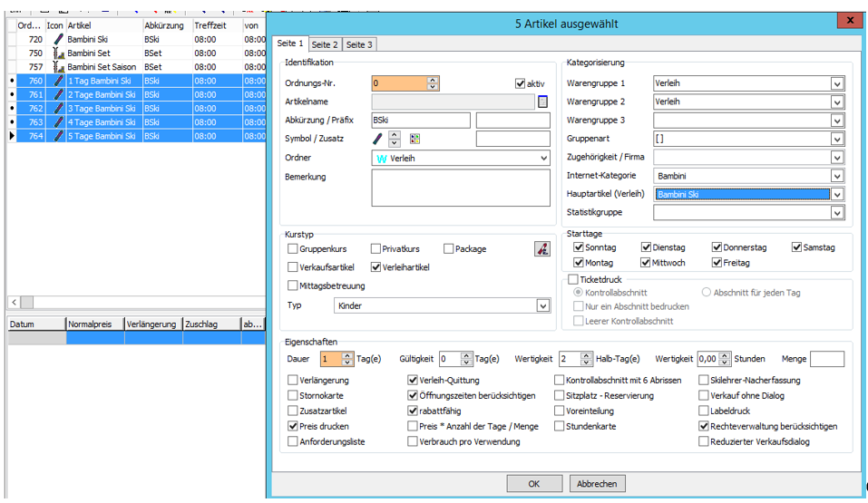Adjust Wertigkeit Halb-Tag(e) spinner

coord(586,359)
